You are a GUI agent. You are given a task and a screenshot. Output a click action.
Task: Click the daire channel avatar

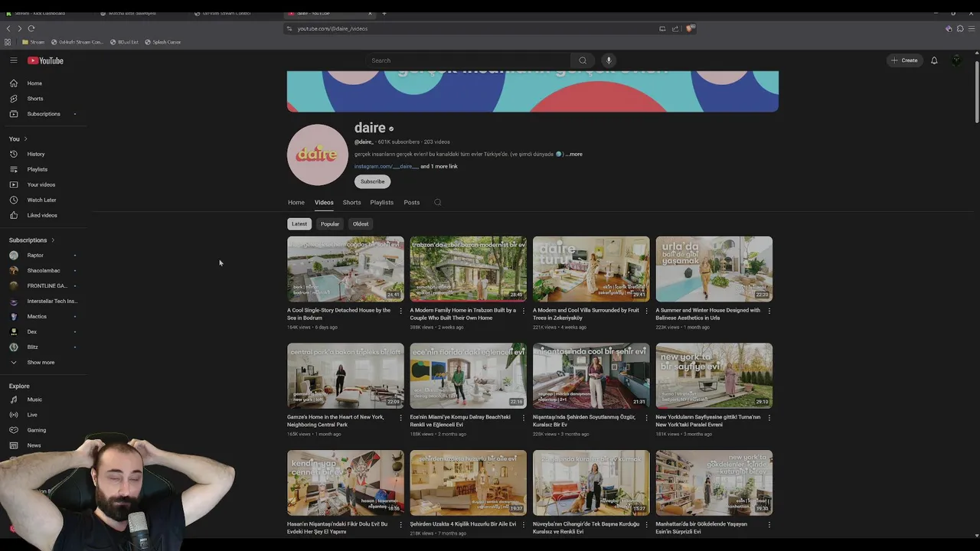click(317, 155)
